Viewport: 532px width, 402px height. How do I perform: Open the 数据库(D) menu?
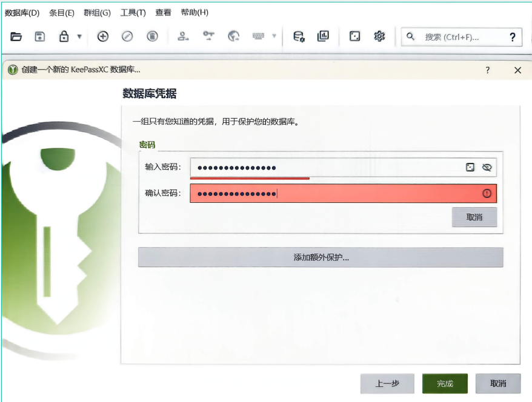(22, 12)
